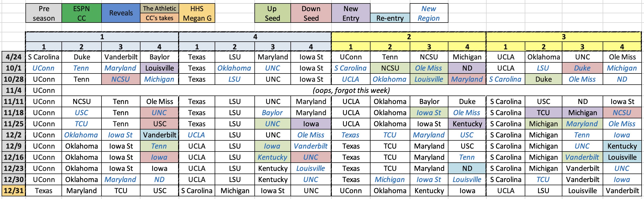The height and width of the screenshot is (199, 644).
Task: Click the Texas cell in the 12/31 row
Action: (44, 191)
